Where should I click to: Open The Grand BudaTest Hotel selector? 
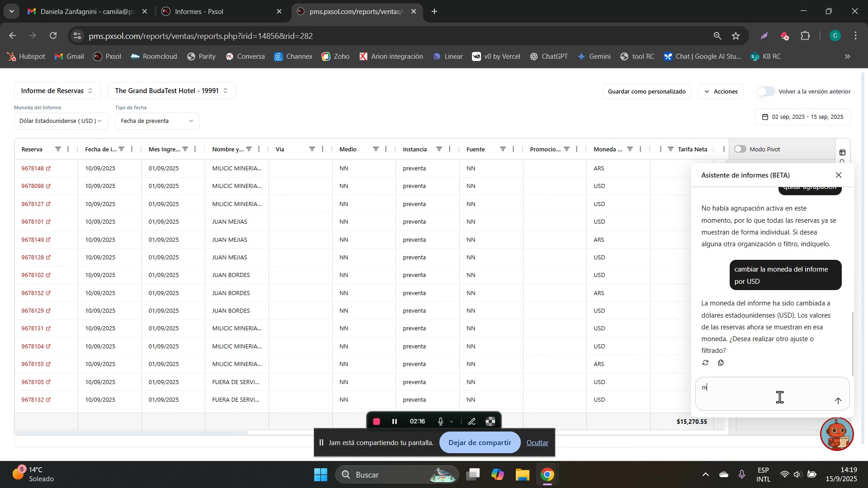(x=171, y=91)
